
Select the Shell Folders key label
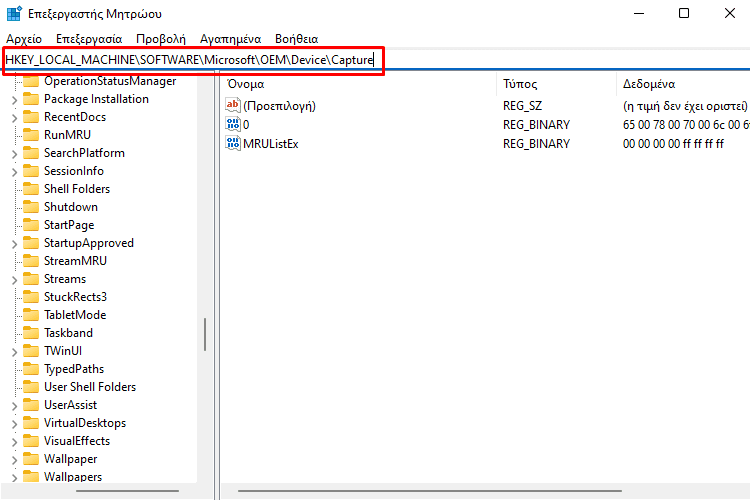click(77, 189)
